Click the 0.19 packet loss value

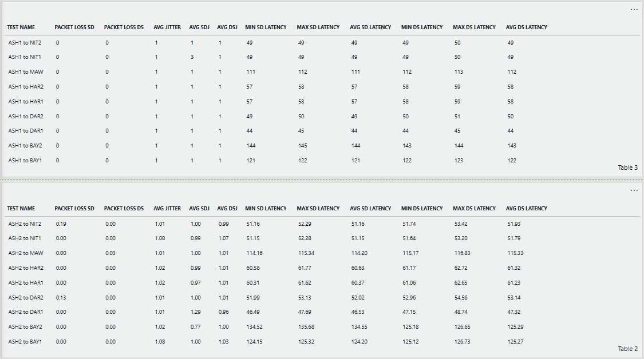click(61, 224)
